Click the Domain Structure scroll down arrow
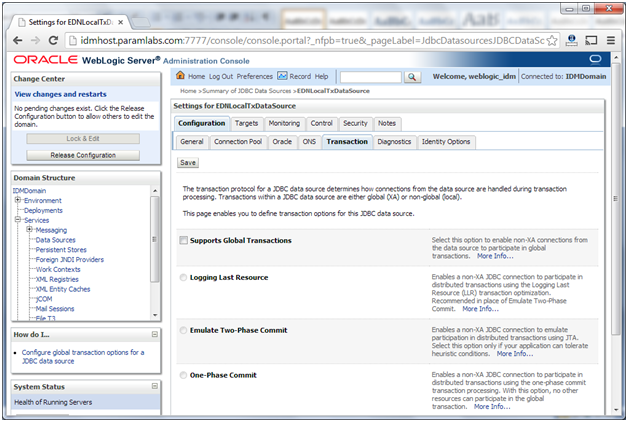This screenshot has height=422, width=628. click(155, 315)
